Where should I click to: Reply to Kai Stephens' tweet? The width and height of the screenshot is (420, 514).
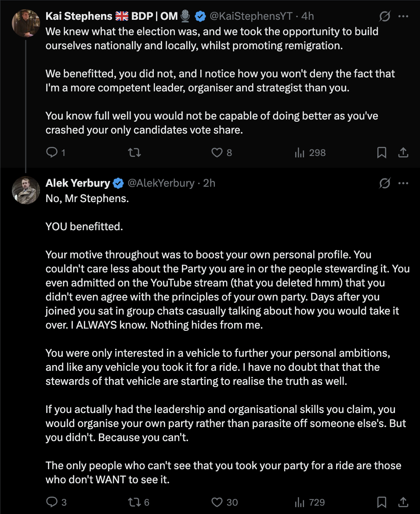(x=55, y=152)
